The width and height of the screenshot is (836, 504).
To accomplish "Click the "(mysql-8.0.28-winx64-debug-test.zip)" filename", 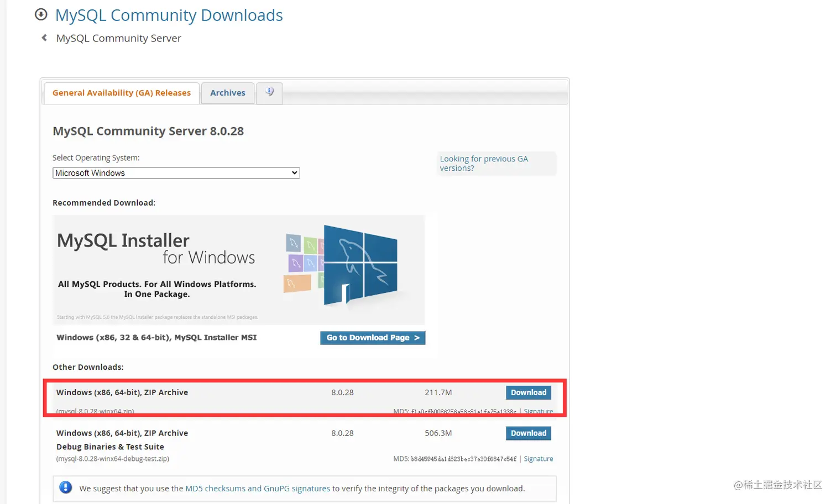I will [113, 459].
